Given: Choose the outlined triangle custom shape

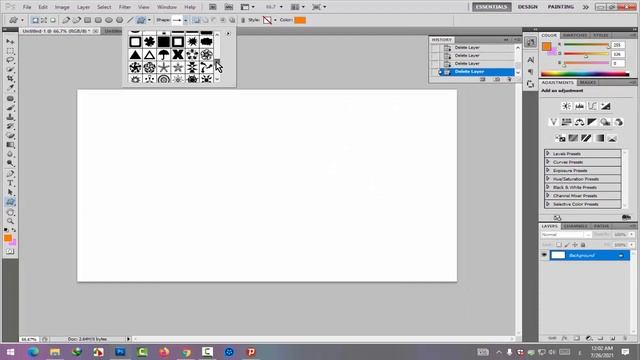Looking at the screenshot, I should click(x=149, y=54).
